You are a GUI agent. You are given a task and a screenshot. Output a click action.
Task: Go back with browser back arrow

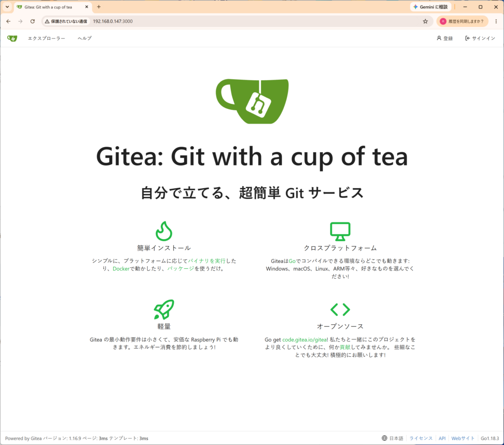[8, 21]
